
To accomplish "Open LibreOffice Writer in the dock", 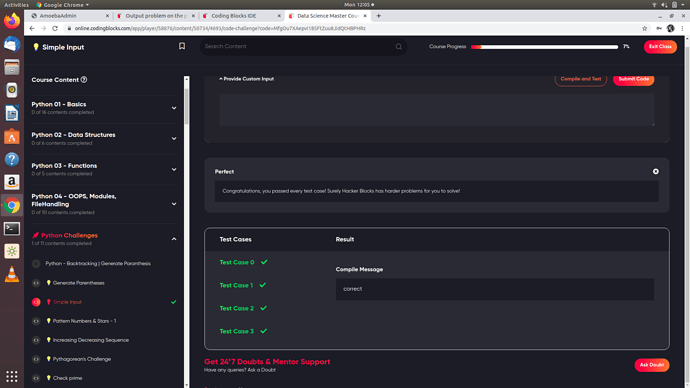I will tap(12, 113).
